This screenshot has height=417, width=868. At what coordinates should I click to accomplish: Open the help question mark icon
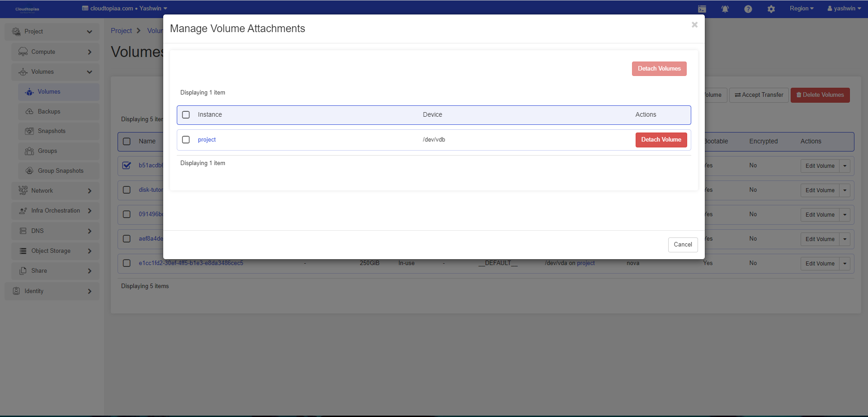[748, 9]
